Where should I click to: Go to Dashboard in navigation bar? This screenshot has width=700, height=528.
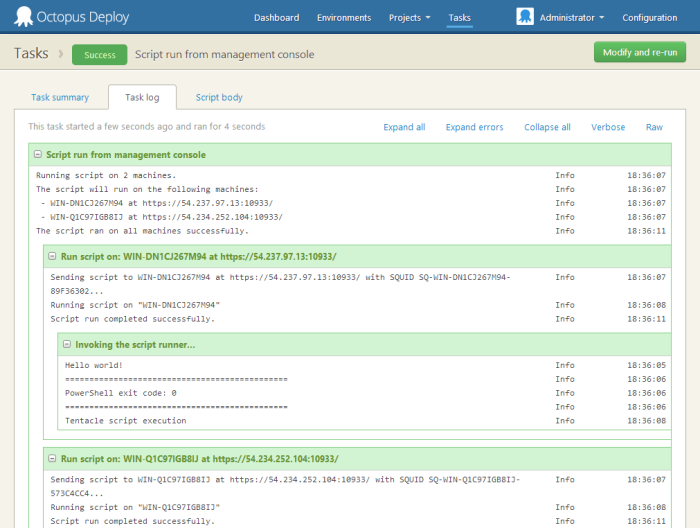(276, 18)
